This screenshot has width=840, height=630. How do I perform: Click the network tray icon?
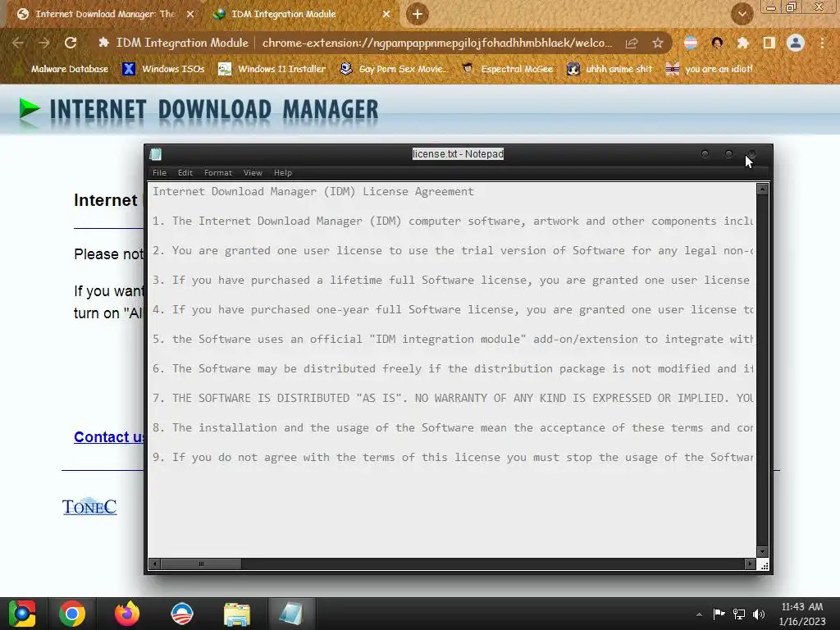[x=739, y=614]
